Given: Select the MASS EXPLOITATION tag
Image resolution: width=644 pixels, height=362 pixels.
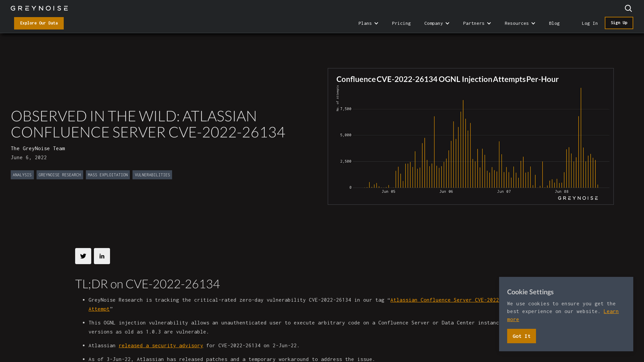Looking at the screenshot, I should pyautogui.click(x=108, y=175).
